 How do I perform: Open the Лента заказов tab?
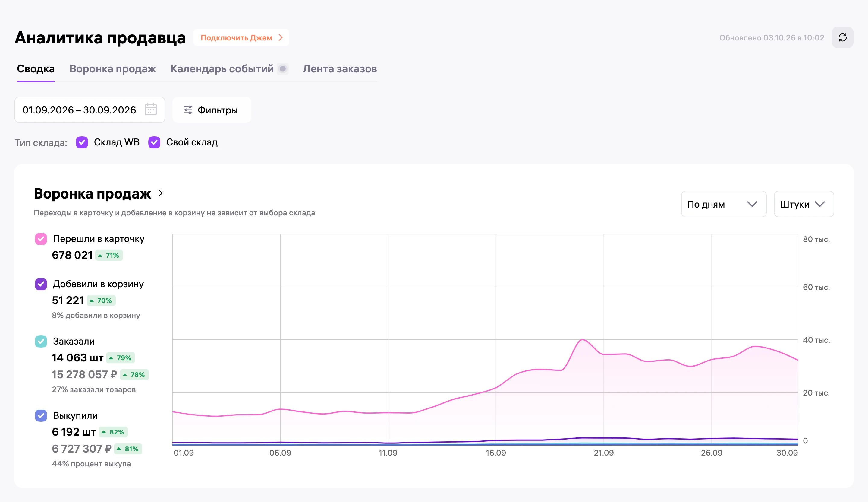[x=340, y=69]
